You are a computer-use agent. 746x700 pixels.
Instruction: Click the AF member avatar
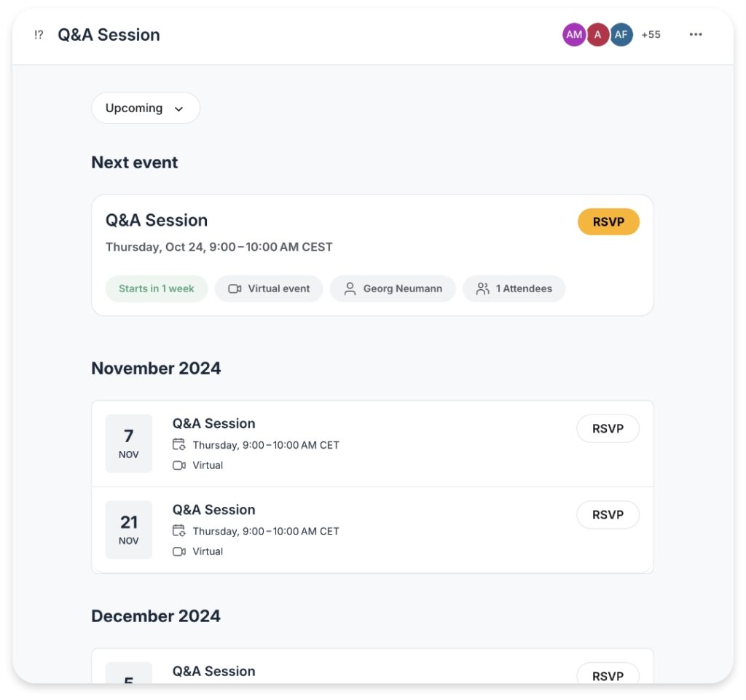[621, 34]
